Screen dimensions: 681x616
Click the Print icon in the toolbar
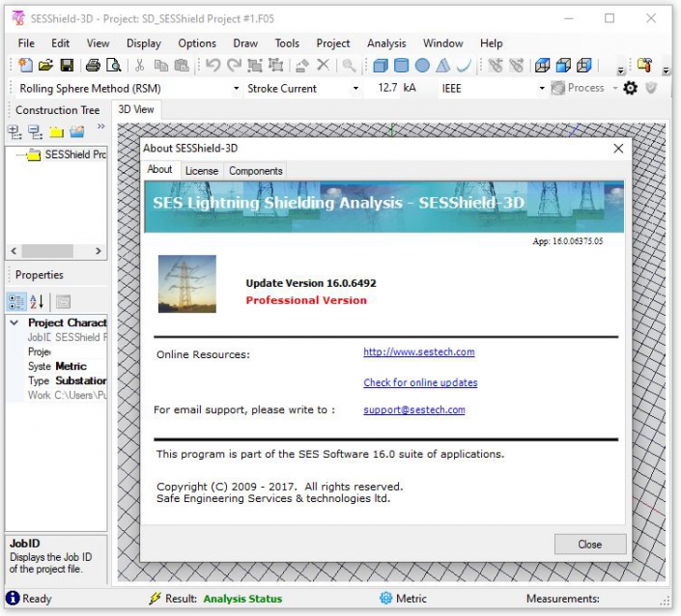point(93,65)
